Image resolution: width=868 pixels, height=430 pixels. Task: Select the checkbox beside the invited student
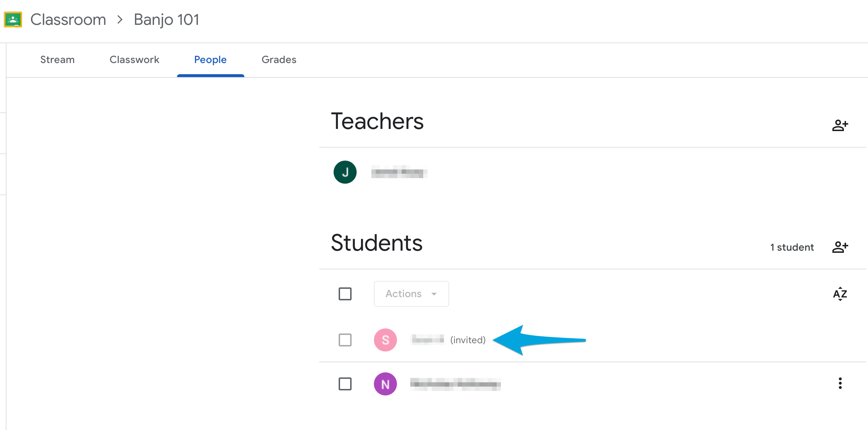(345, 340)
